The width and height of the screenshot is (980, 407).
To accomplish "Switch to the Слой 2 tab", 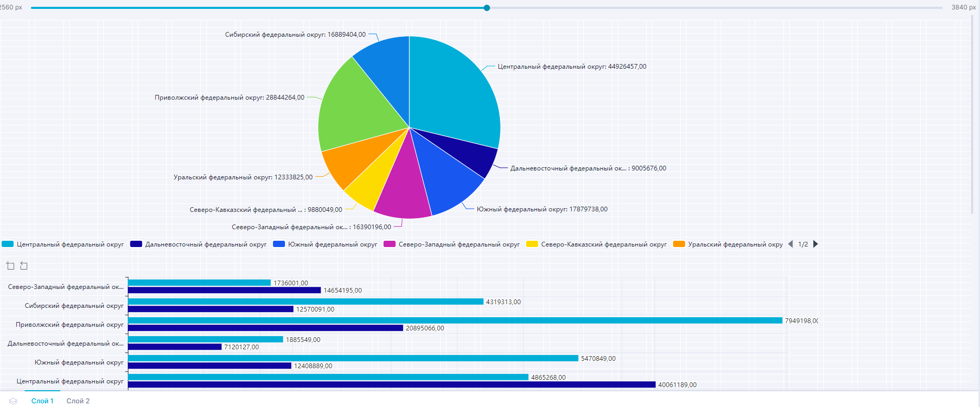I will 78,401.
